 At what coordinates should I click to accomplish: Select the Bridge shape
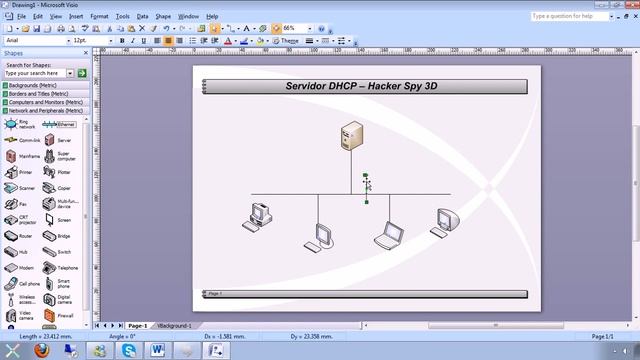[57, 236]
